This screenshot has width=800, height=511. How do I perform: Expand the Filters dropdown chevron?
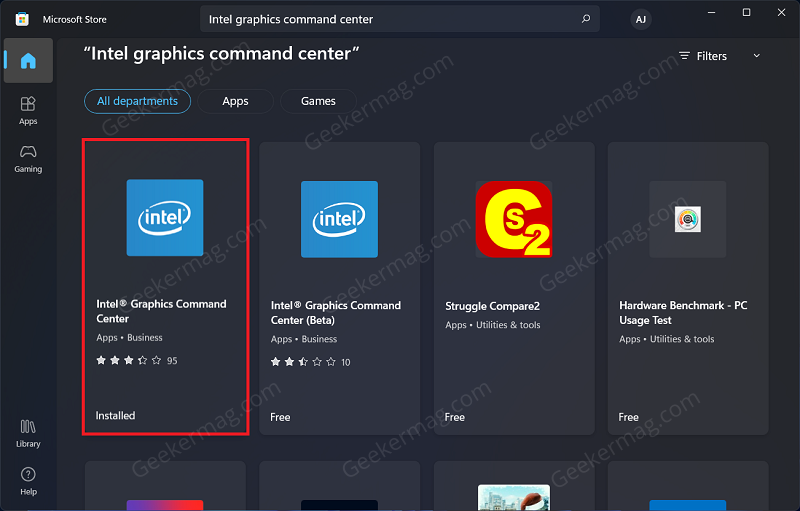pos(757,56)
